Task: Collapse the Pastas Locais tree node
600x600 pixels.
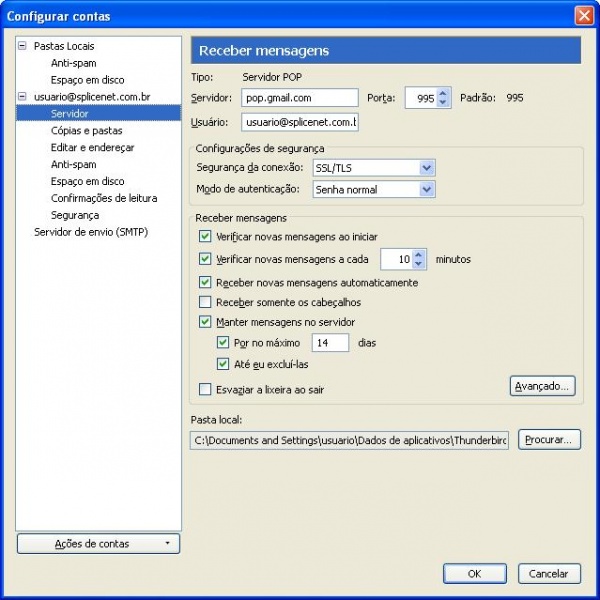Action: (22, 46)
